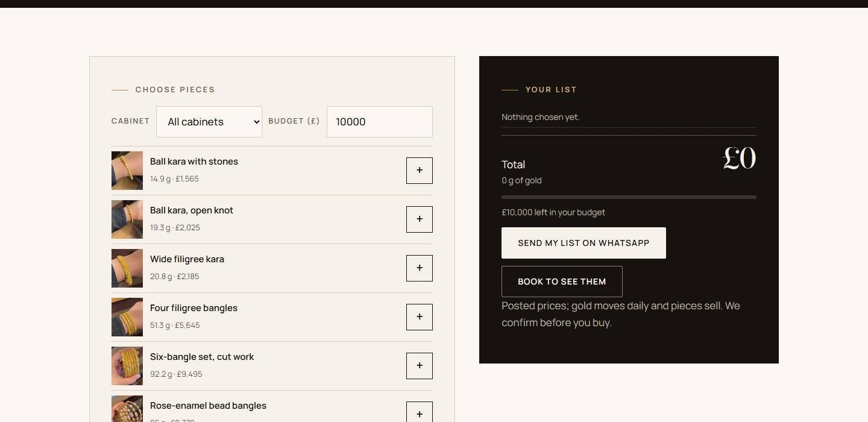
Task: Add Four filigree bangles to list
Action: 420,317
